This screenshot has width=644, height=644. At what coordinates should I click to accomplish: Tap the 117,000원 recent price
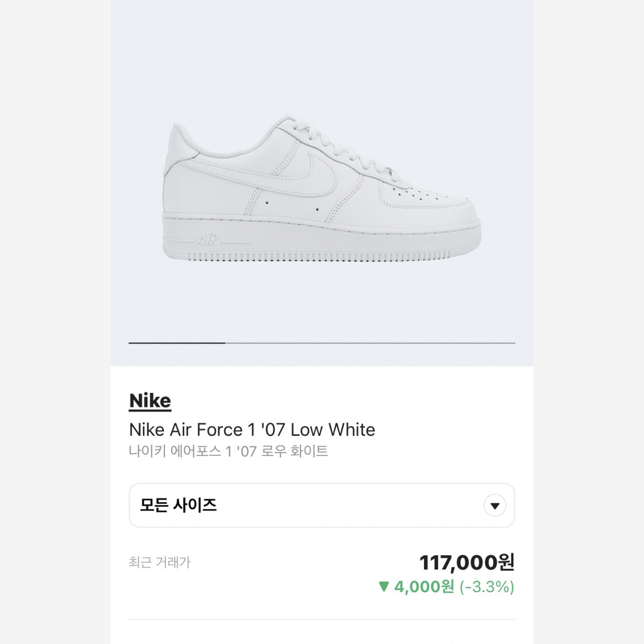466,562
